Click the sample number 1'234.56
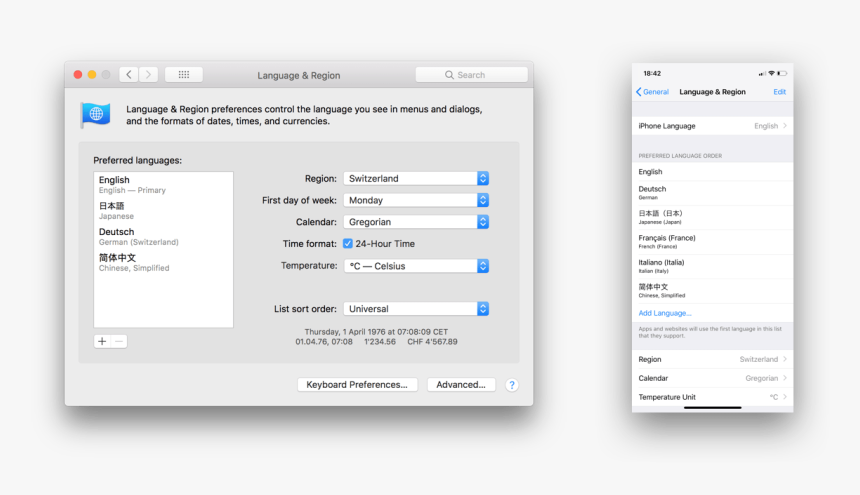 coord(380,342)
